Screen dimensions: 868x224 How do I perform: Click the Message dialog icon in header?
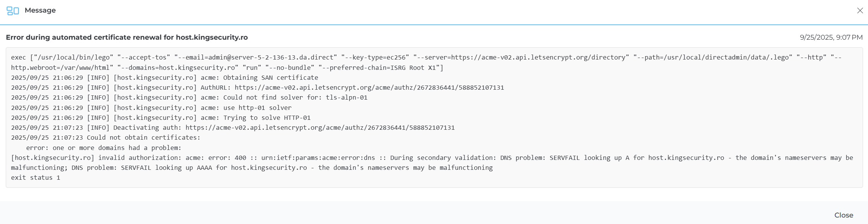click(13, 11)
